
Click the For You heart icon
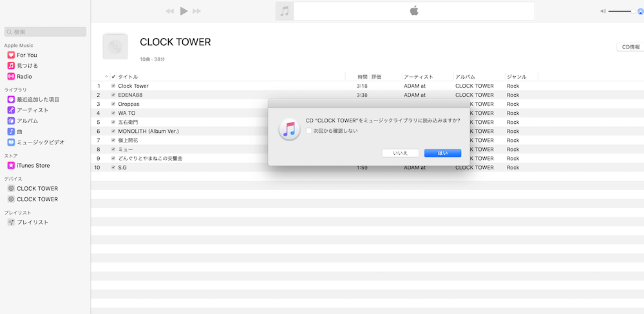(11, 55)
